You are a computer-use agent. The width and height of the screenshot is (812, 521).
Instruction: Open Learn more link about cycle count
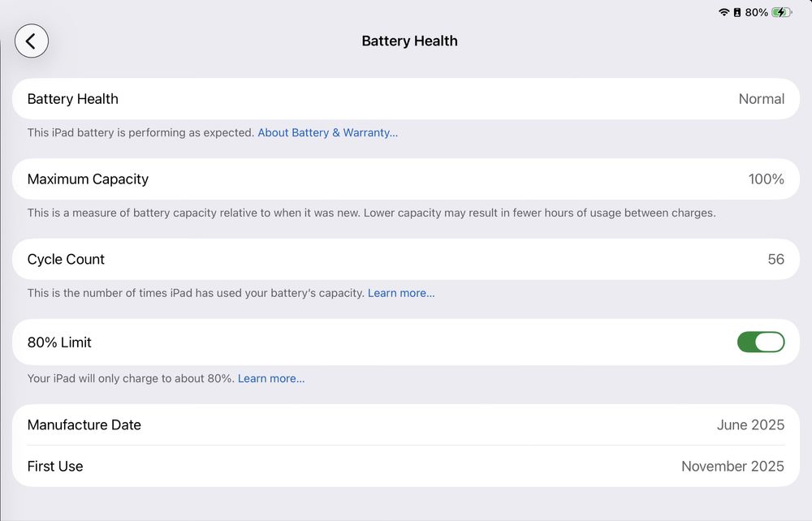pyautogui.click(x=401, y=293)
